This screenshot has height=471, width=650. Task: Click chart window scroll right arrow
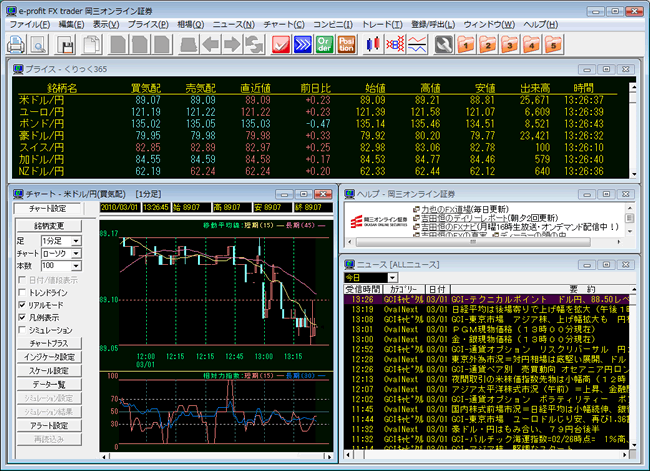tap(330, 456)
